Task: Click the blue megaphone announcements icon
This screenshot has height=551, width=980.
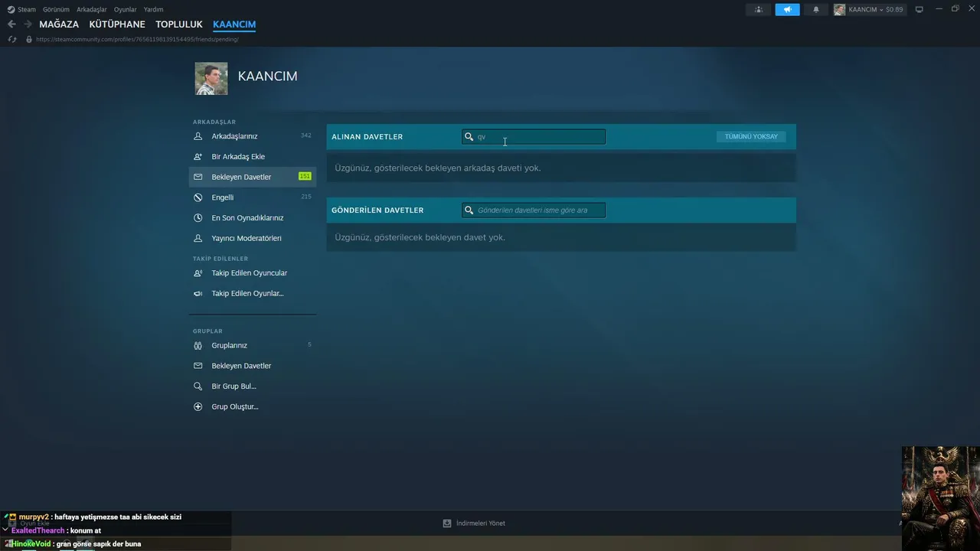Action: point(787,9)
